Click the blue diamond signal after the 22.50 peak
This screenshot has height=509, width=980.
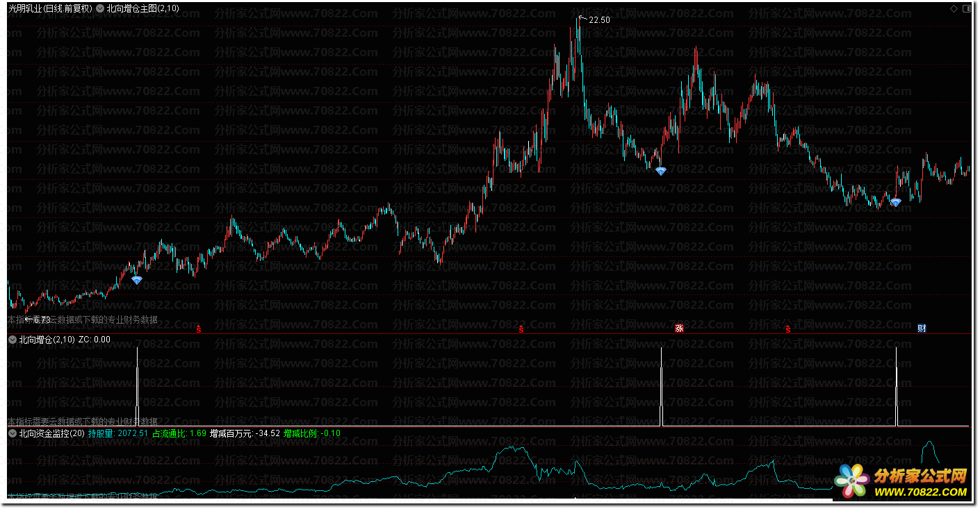pos(661,171)
